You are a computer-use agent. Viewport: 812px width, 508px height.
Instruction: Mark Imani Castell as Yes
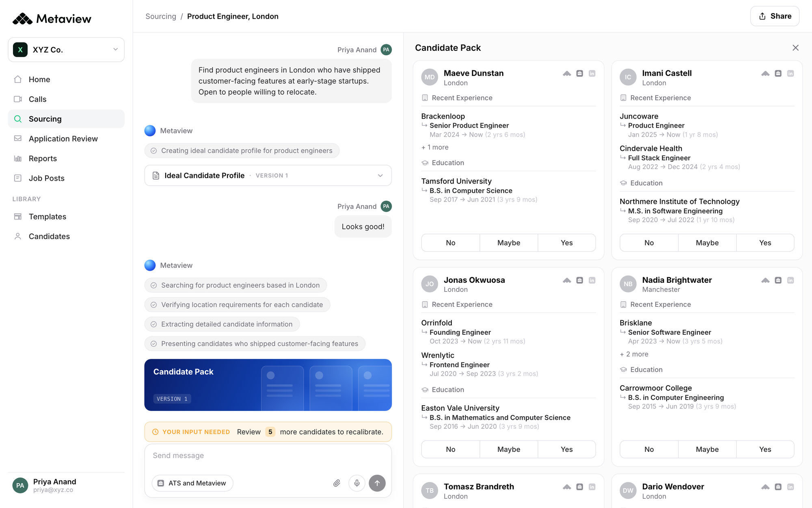click(765, 243)
